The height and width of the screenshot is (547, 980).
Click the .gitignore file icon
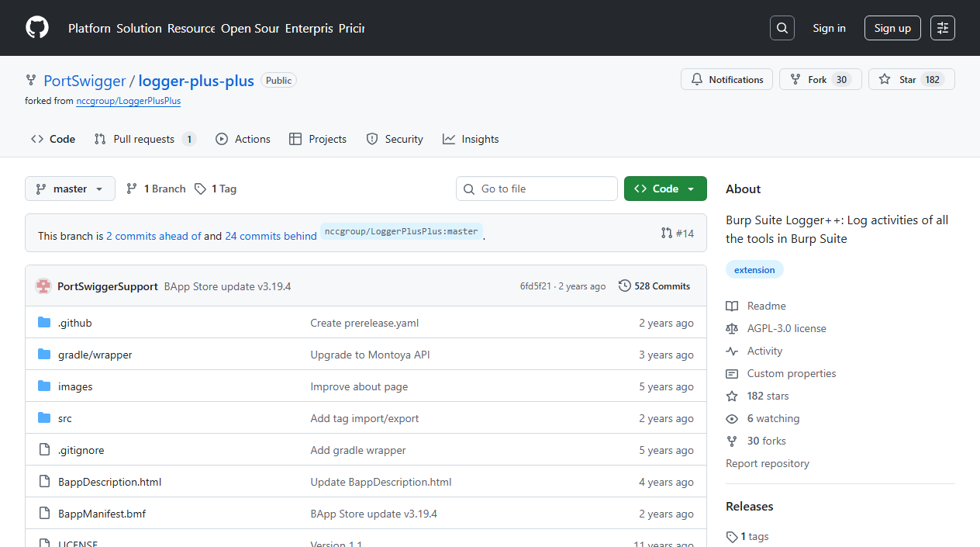click(x=44, y=450)
